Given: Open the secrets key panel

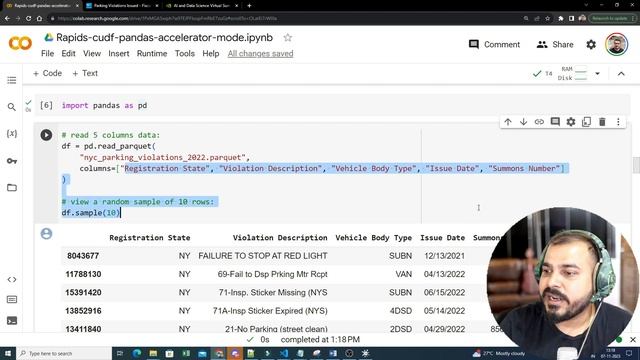Looking at the screenshot, I should (12, 161).
